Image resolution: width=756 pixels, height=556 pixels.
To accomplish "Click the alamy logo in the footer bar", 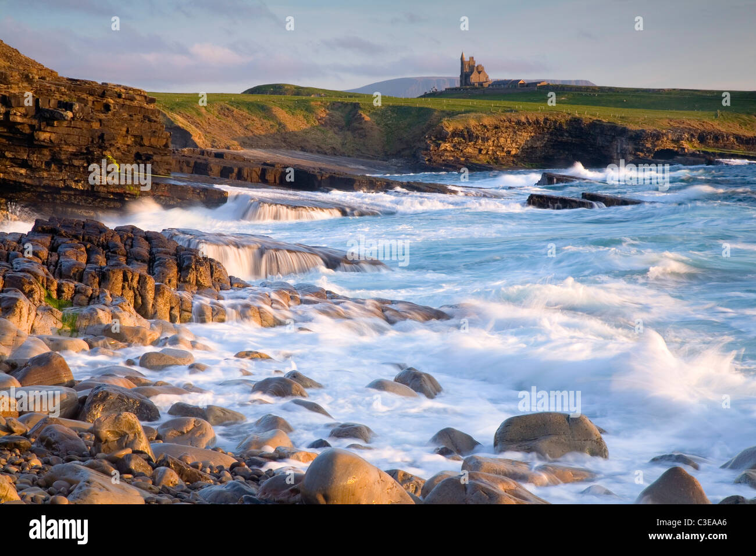I will [58, 530].
